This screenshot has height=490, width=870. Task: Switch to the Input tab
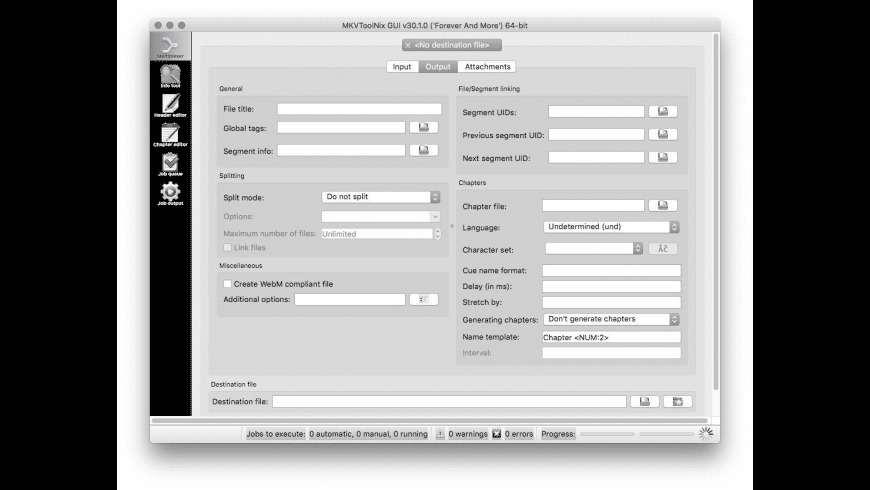click(x=402, y=67)
